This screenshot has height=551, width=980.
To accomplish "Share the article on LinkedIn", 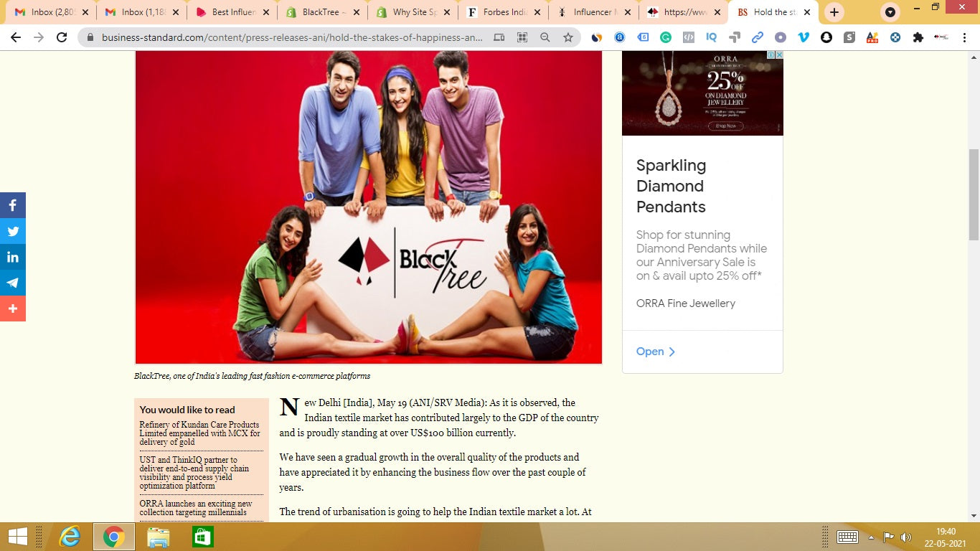I will 13,257.
